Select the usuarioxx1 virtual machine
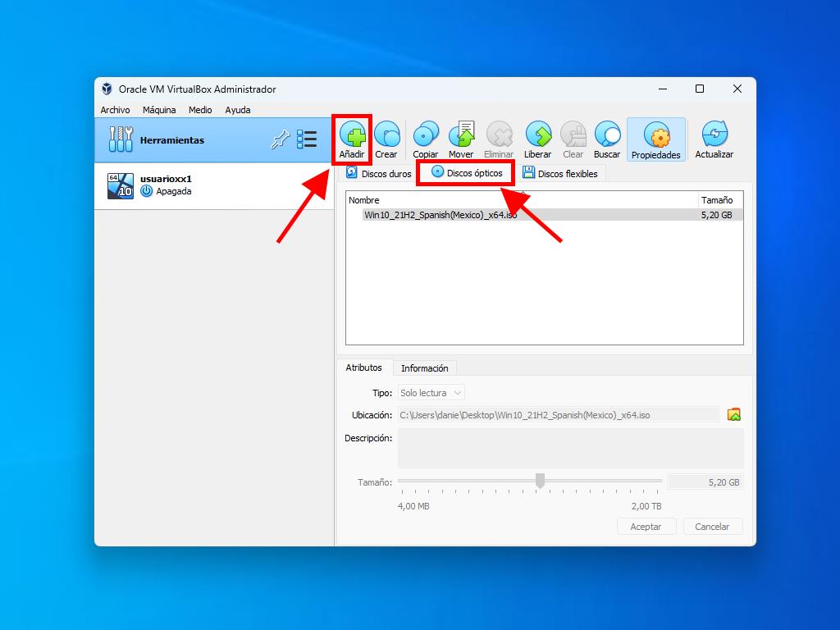Image resolution: width=840 pixels, height=630 pixels. coord(164,185)
